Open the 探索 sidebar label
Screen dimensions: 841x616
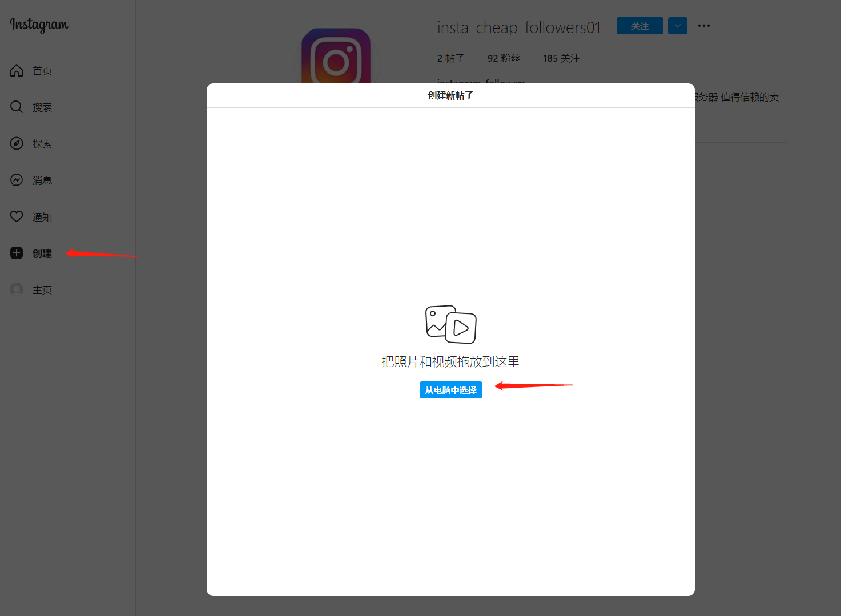tap(42, 144)
